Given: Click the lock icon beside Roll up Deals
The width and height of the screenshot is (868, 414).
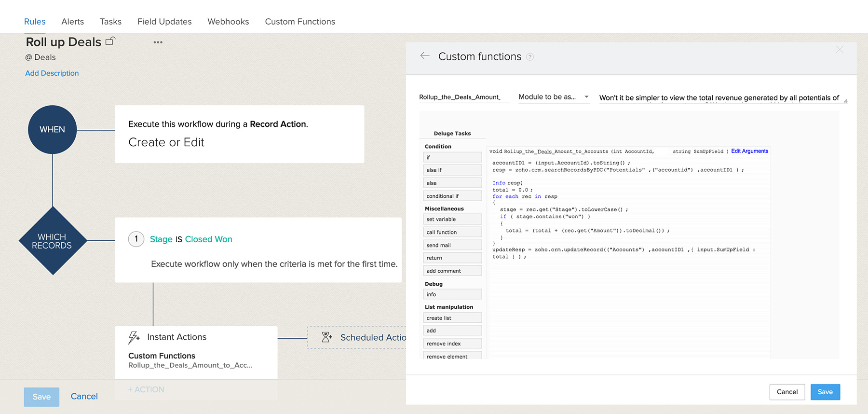Looking at the screenshot, I should (110, 41).
